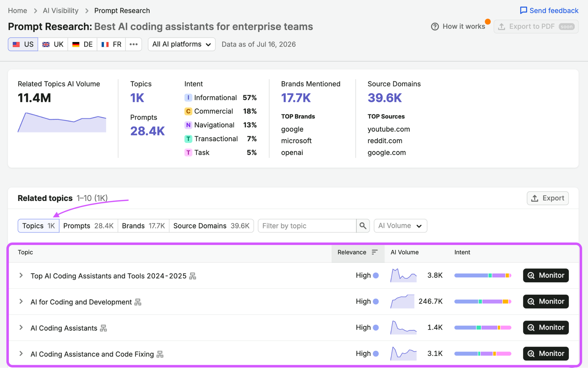Click the Export to PDF button
This screenshot has height=368, width=588.
click(x=536, y=26)
